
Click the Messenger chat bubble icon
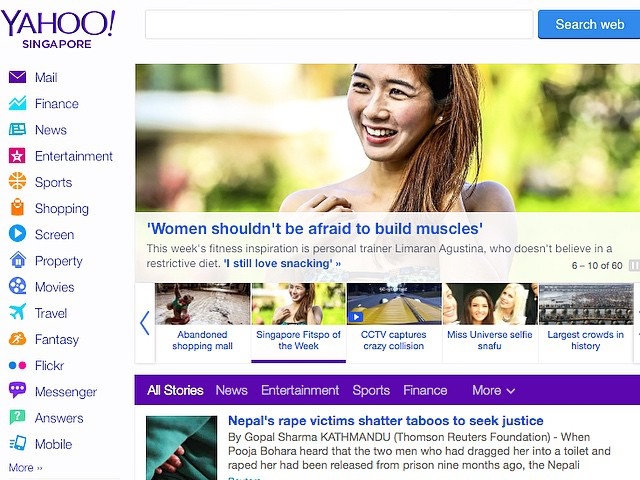(x=17, y=391)
